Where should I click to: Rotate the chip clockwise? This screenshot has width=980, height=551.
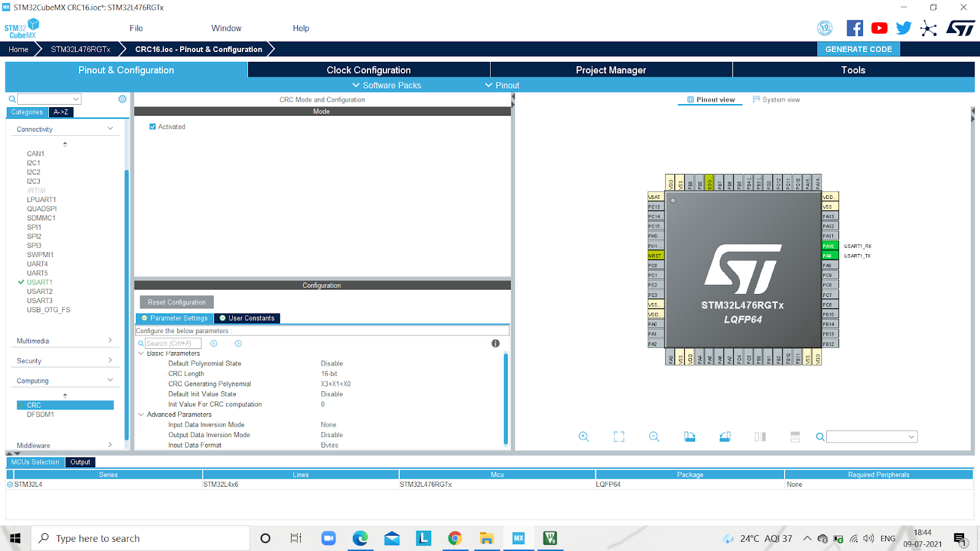690,437
